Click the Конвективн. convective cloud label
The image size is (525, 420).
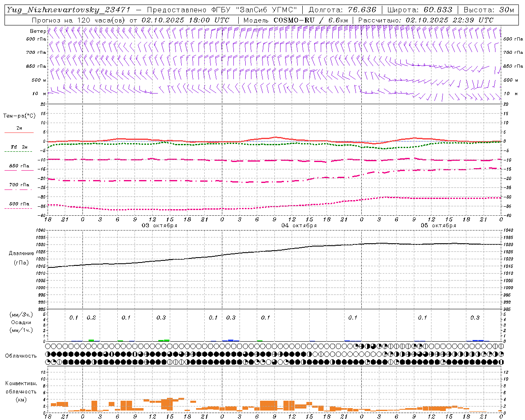[x=21, y=383]
